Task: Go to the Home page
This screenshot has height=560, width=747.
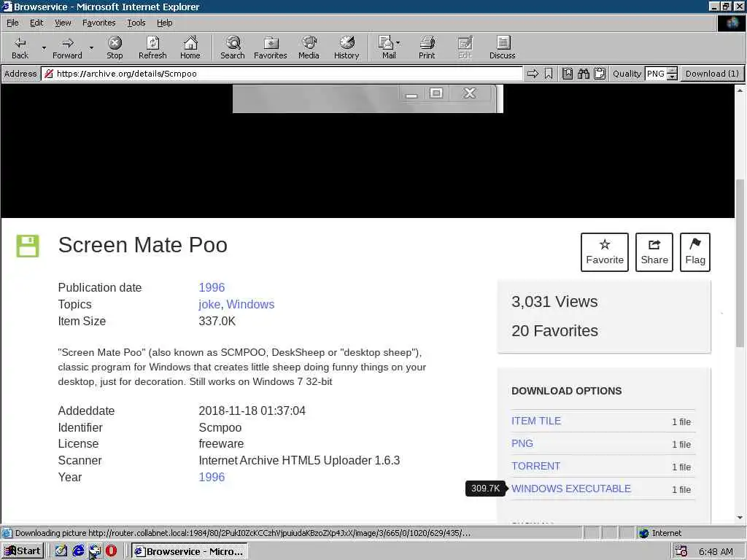Action: coord(190,47)
